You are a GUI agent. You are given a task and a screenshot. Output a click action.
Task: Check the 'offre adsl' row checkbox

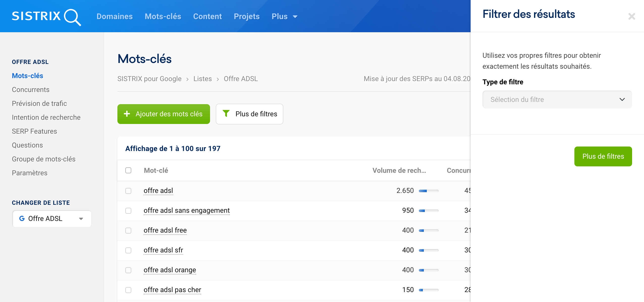click(x=128, y=191)
